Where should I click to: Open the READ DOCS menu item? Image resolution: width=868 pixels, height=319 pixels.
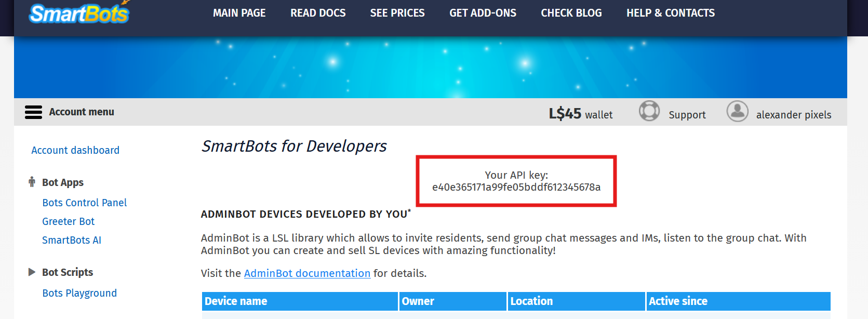click(x=318, y=13)
